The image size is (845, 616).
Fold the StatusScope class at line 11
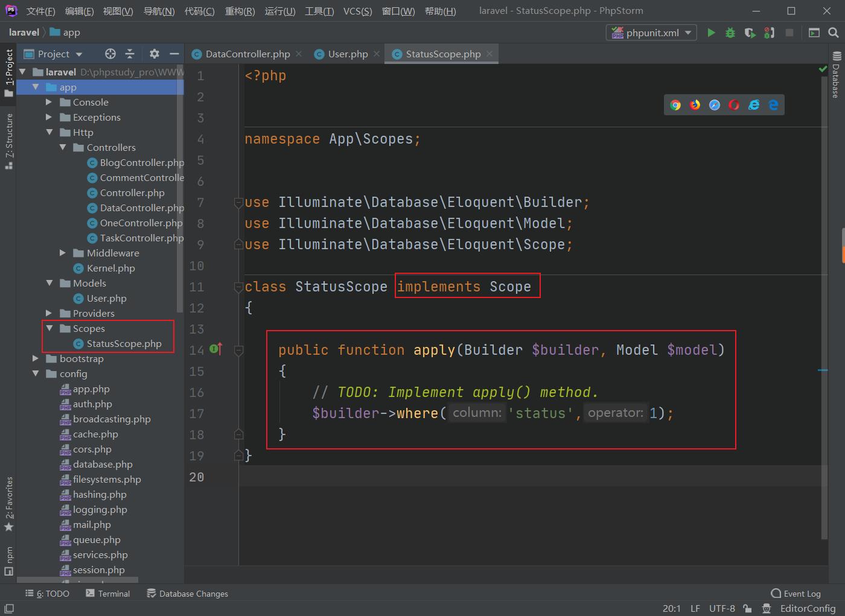pos(238,287)
